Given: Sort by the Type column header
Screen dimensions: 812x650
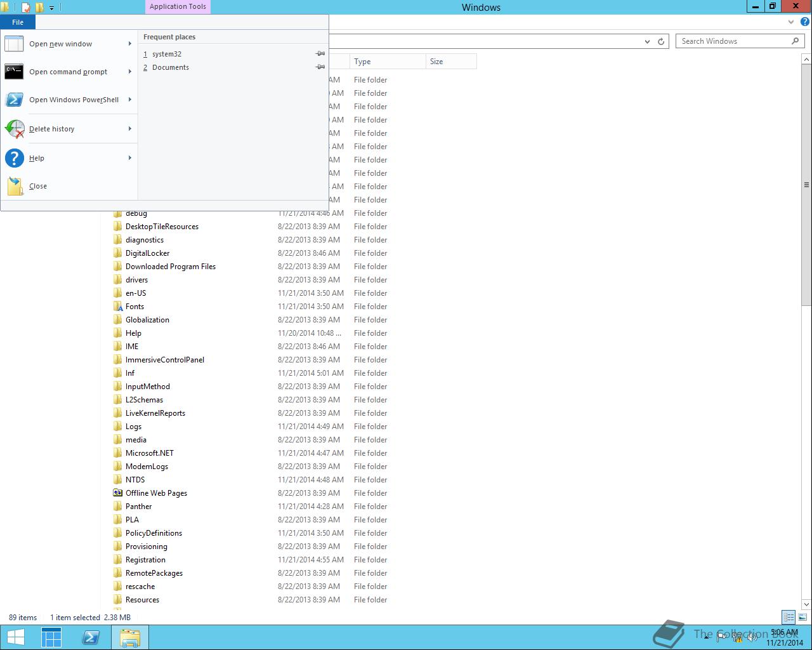Looking at the screenshot, I should click(x=388, y=62).
